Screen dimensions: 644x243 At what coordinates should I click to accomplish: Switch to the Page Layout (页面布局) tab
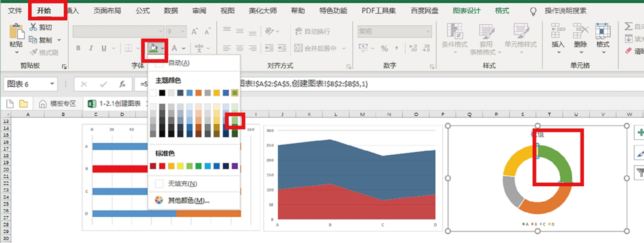pos(107,11)
